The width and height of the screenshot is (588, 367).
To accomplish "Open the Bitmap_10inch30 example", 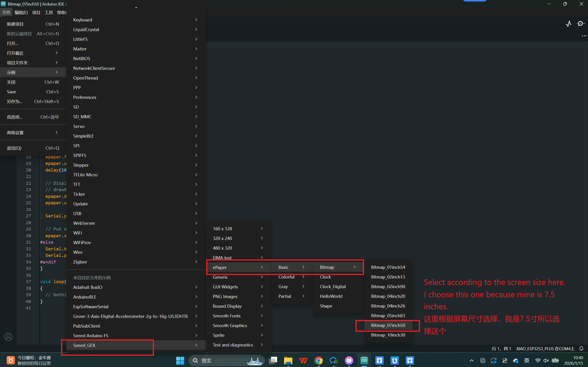I will tap(388, 335).
